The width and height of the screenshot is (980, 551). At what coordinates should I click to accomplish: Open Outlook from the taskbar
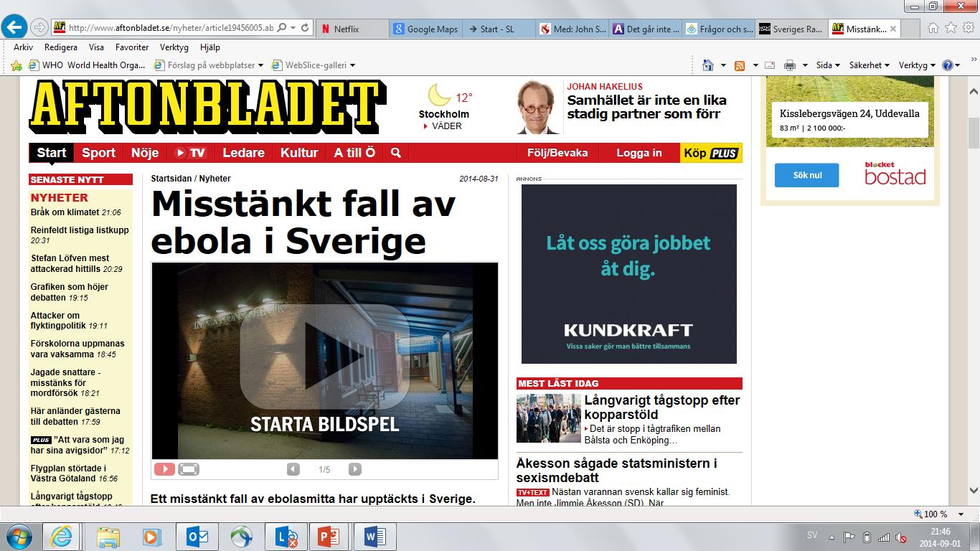click(197, 537)
